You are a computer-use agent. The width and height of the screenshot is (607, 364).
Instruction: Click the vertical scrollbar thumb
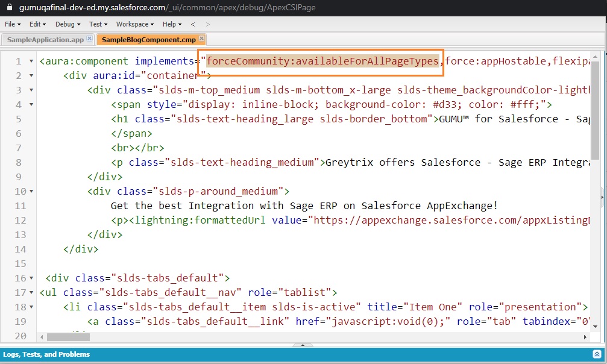point(595,110)
